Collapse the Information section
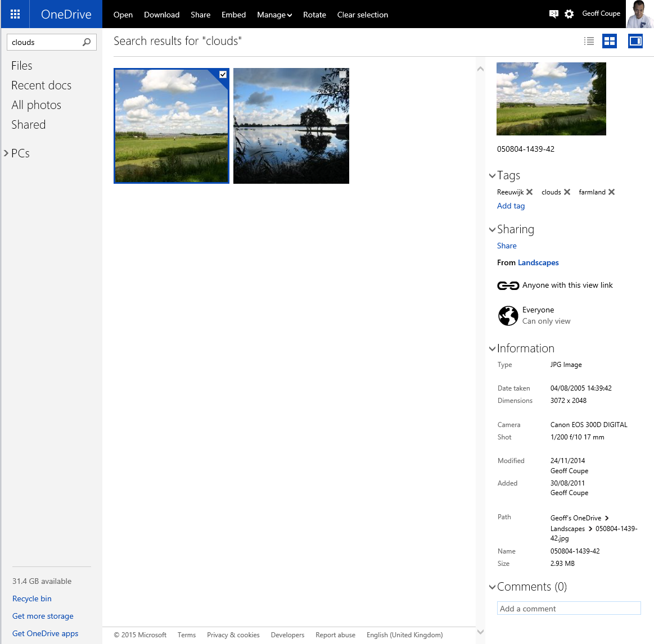The image size is (654, 644). pyautogui.click(x=493, y=349)
